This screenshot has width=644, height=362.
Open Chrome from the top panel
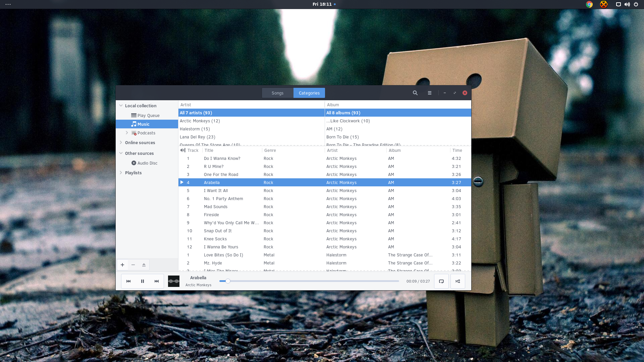click(x=589, y=4)
